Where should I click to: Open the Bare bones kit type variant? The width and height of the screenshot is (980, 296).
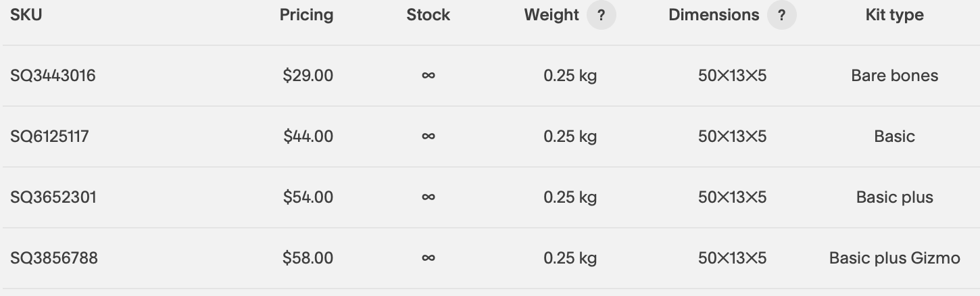[x=894, y=76]
